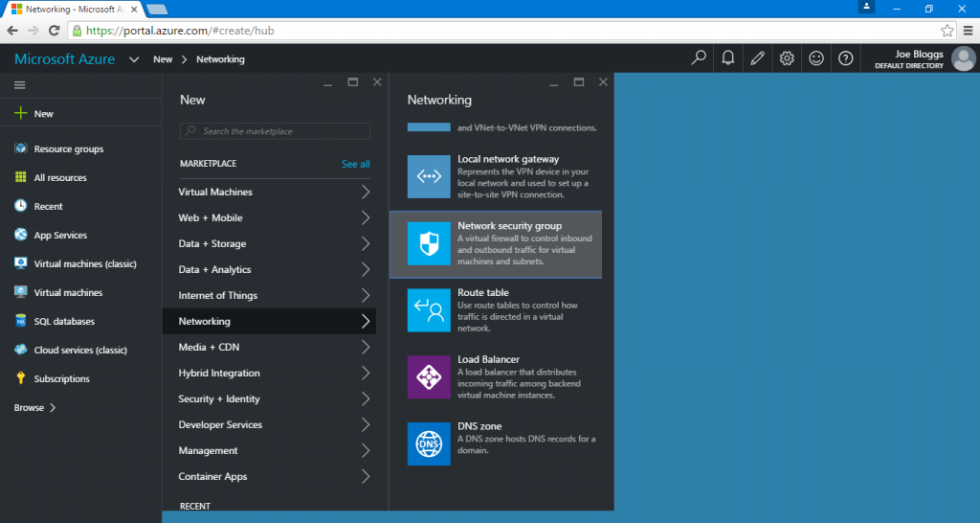The image size is (980, 523).
Task: Expand Media + CDN chevron
Action: pyautogui.click(x=366, y=347)
